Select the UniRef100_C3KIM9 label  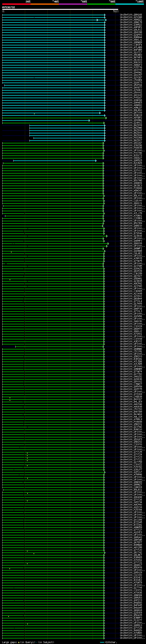click(x=131, y=273)
